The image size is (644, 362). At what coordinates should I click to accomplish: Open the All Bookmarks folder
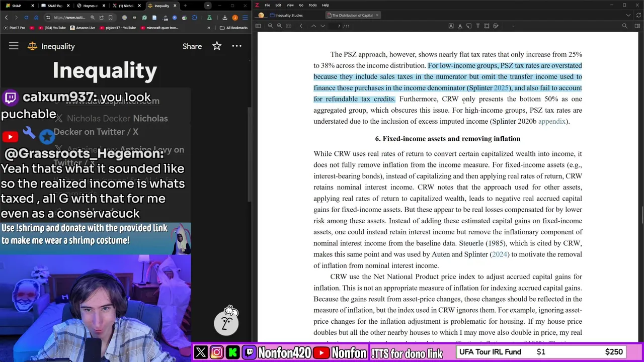[233, 28]
